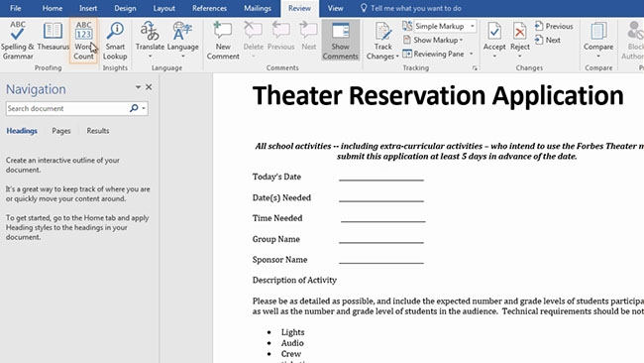Select the Review tab
Viewport: 644px width, 363px height.
click(299, 8)
